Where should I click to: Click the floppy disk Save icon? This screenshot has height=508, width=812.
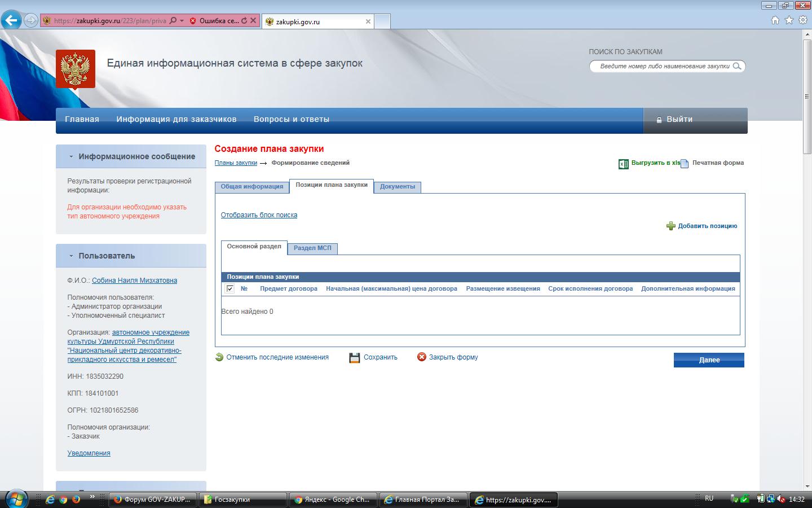(x=354, y=358)
